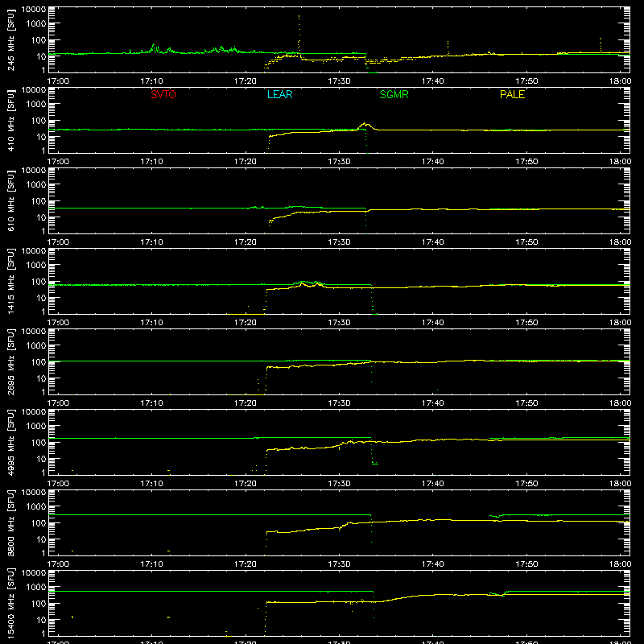Click the 10000 y-axis value of 2695 MHz plot
The height and width of the screenshot is (644, 644).
click(34, 332)
